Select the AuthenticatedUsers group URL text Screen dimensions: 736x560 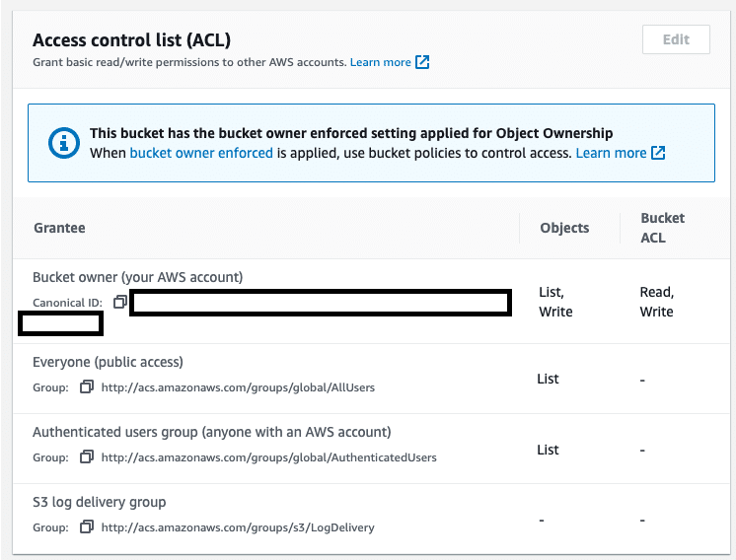[269, 457]
